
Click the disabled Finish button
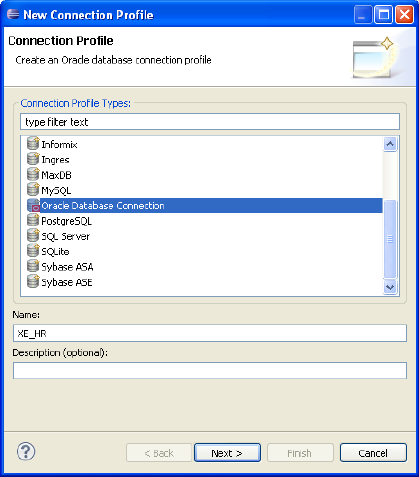[x=300, y=453]
